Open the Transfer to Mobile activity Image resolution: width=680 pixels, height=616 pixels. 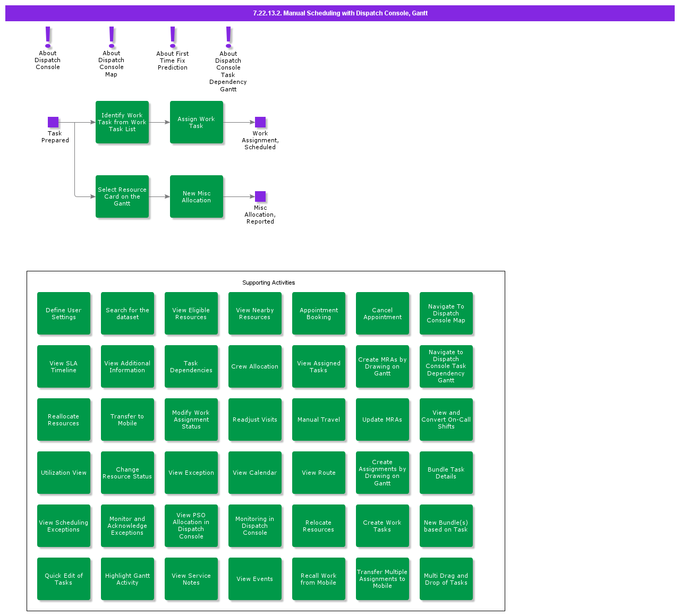(x=127, y=420)
